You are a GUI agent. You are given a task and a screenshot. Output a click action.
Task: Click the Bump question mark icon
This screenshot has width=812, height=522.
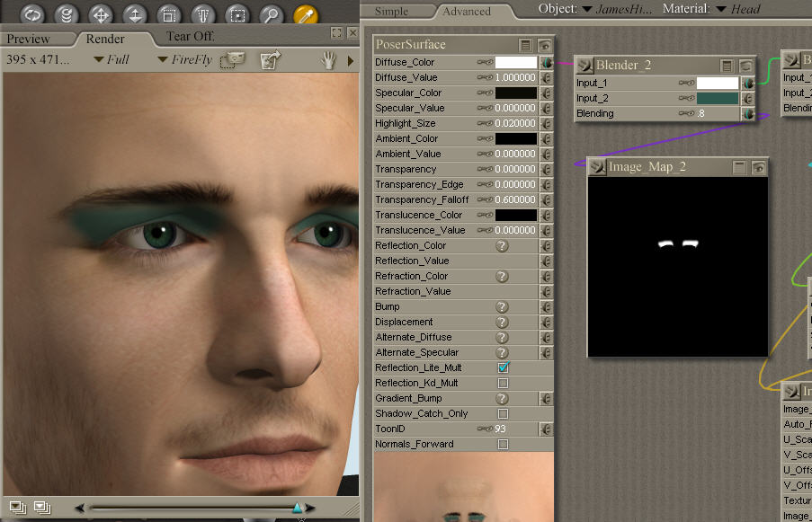click(x=503, y=306)
